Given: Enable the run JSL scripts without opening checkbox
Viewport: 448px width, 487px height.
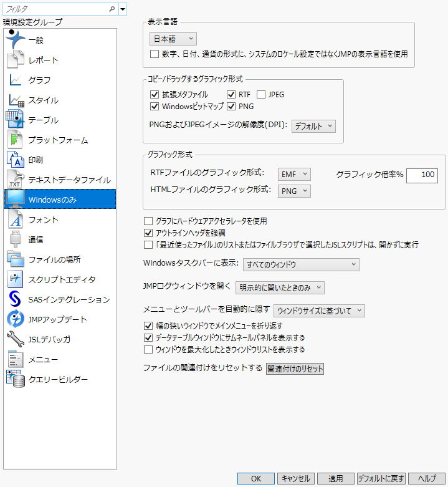Looking at the screenshot, I should coord(148,244).
